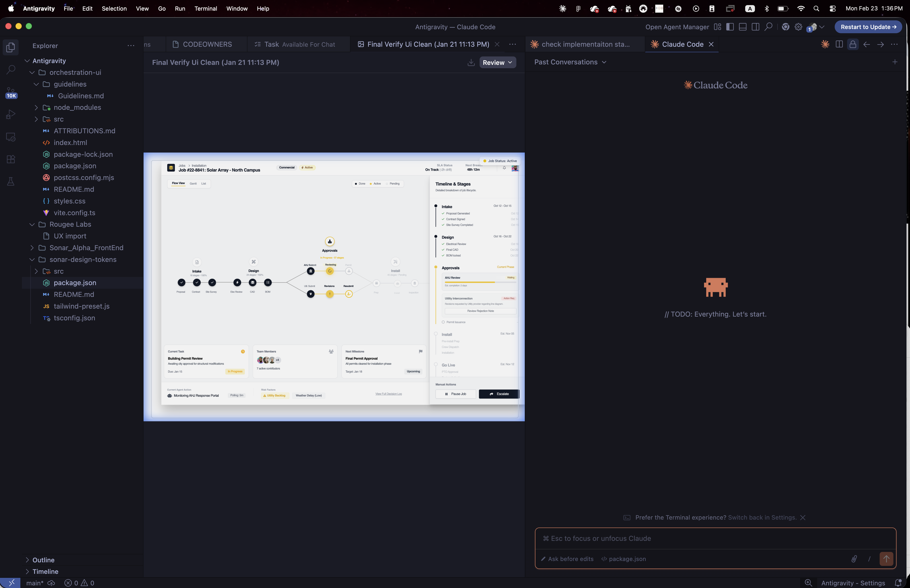Open the Terminal menu

206,8
